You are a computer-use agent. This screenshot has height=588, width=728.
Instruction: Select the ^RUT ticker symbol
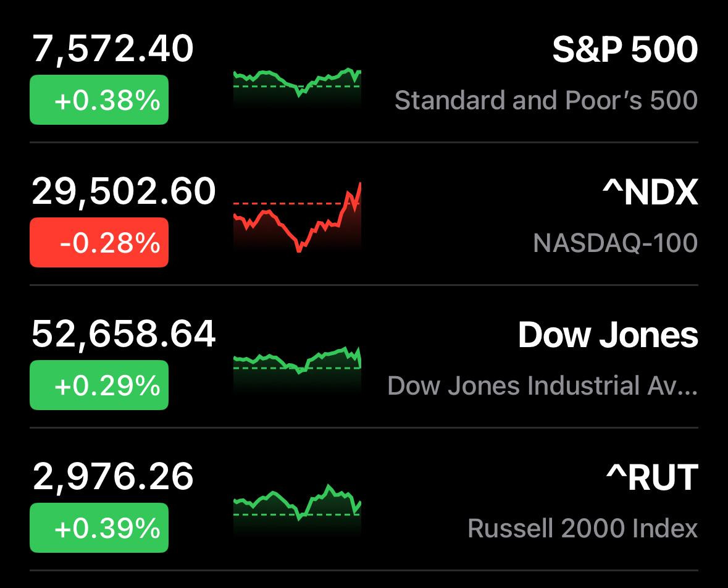coord(652,477)
